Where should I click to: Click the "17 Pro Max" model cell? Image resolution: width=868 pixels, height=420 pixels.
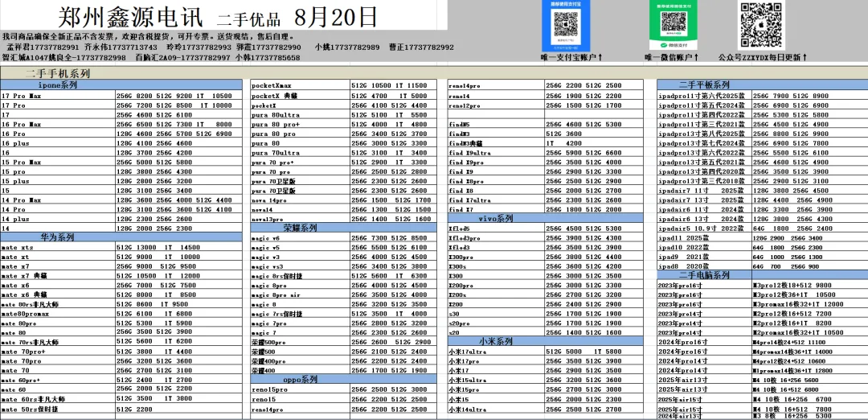(58, 95)
